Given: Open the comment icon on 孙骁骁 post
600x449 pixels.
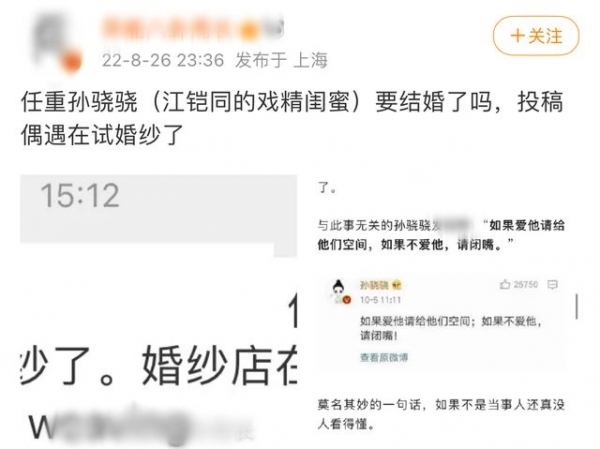Looking at the screenshot, I should point(552,284).
